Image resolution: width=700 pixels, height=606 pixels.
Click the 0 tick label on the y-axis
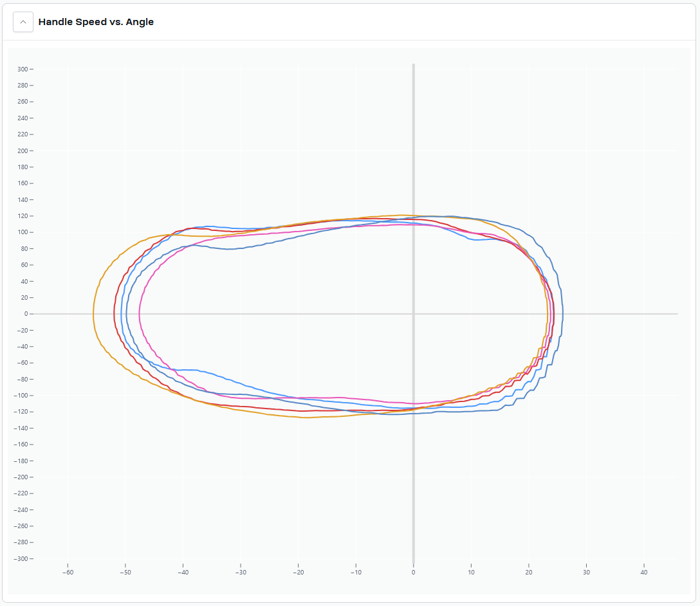pyautogui.click(x=26, y=314)
